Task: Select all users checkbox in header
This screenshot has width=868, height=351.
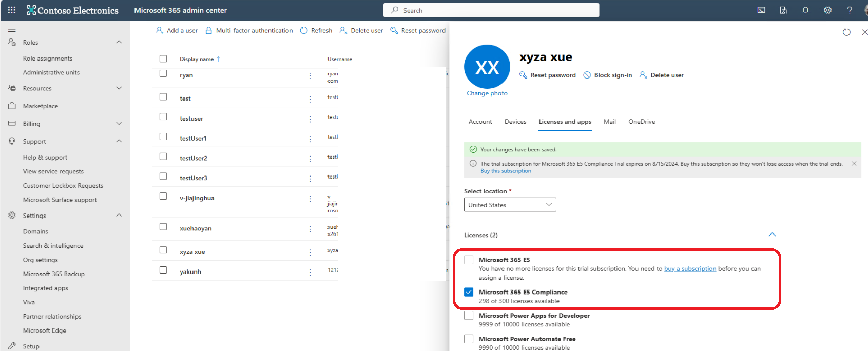Action: (x=163, y=59)
